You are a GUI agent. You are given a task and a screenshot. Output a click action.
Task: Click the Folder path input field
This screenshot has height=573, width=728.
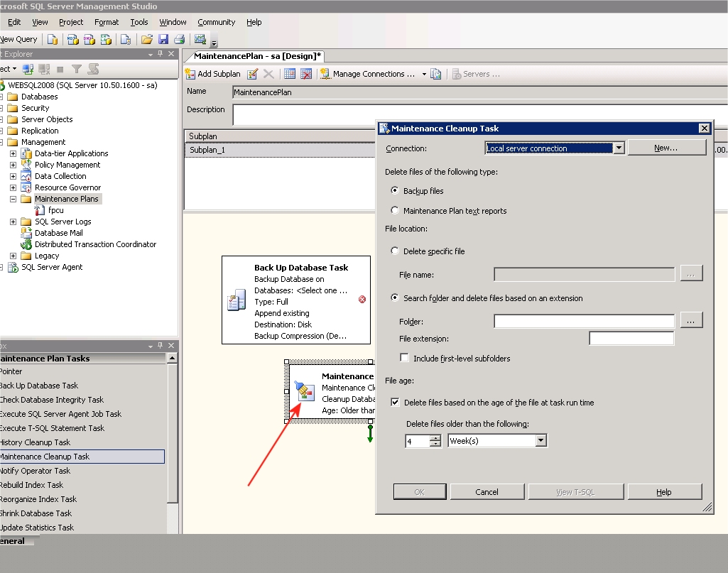click(584, 321)
